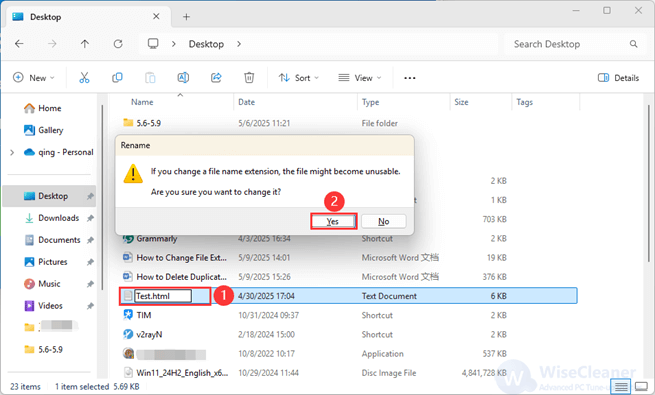The image size is (655, 395).
Task: Expand the qing - Personal OneDrive node
Action: click(x=12, y=152)
